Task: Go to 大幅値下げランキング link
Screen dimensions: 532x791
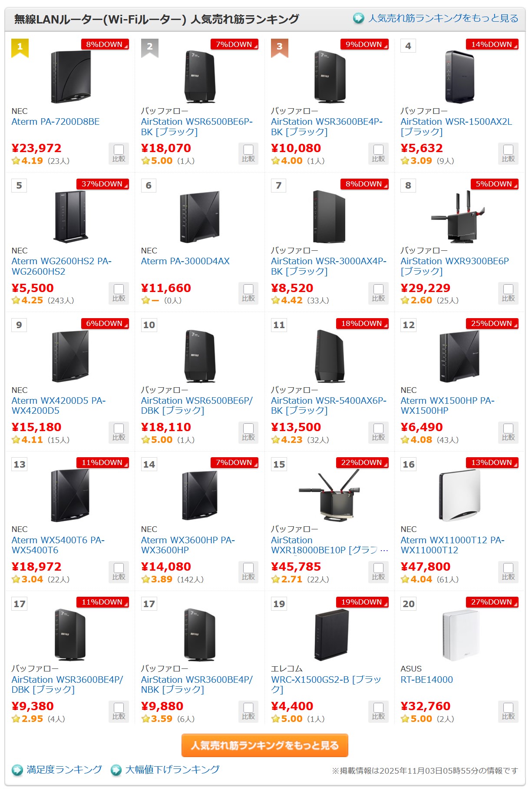Action: pos(172,770)
